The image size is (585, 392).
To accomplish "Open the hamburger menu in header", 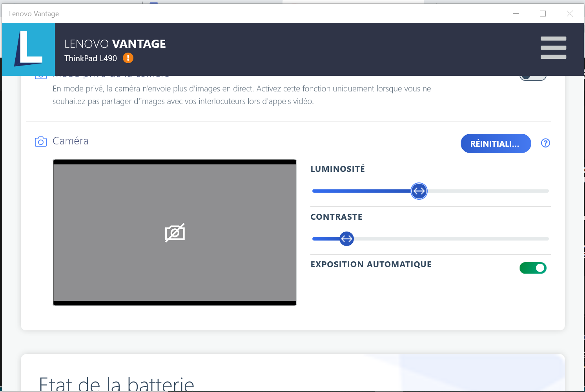I will (553, 48).
